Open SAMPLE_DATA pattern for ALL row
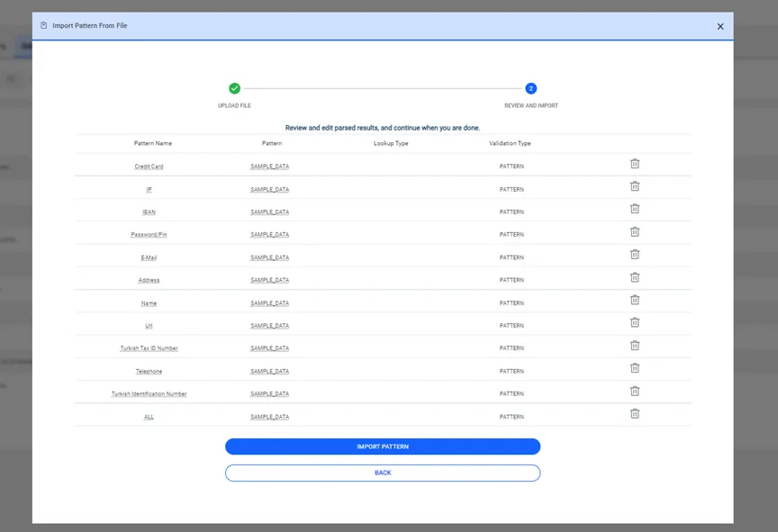This screenshot has height=532, width=778. (x=269, y=417)
